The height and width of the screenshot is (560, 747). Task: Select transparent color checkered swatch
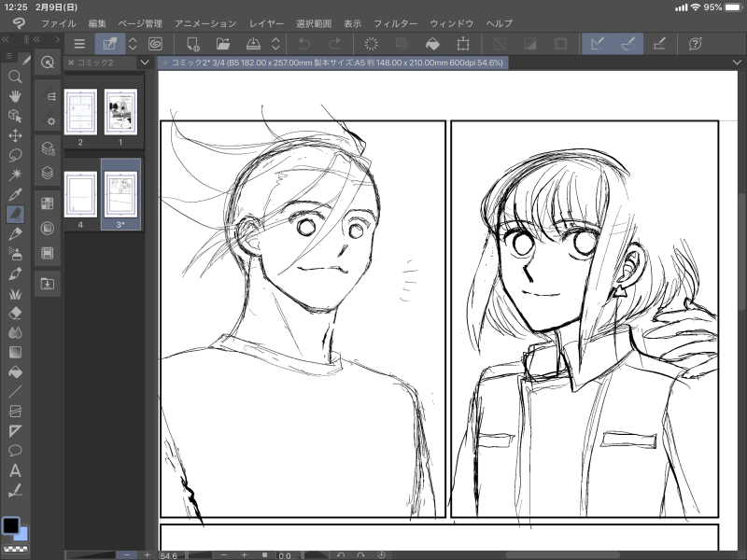[15, 549]
